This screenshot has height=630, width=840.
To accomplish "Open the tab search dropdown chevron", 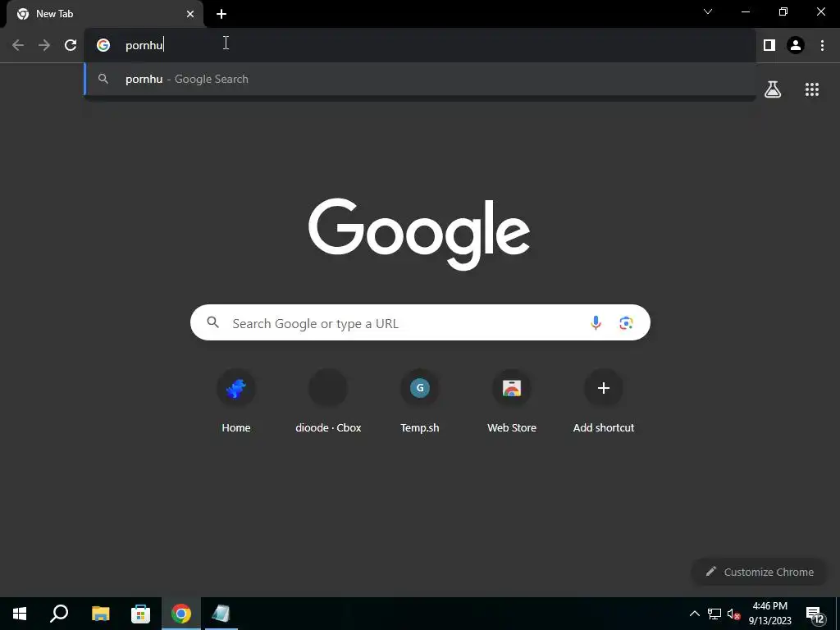I will 708,11.
